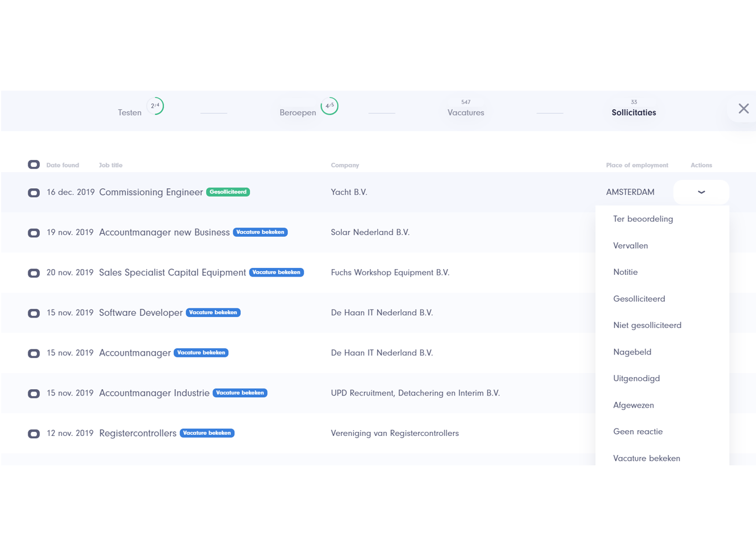Click the Testen 2/4 progress circle
756x556 pixels.
(x=155, y=106)
